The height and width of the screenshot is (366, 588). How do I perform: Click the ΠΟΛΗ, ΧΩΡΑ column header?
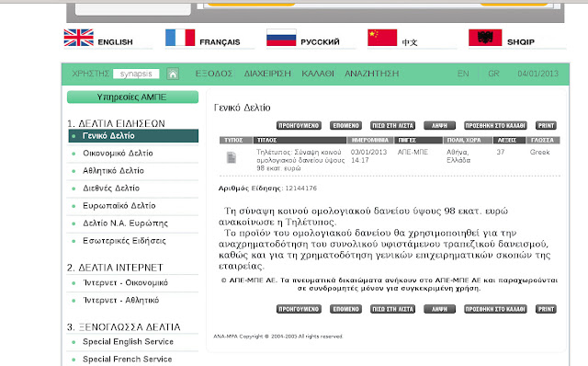pos(468,140)
